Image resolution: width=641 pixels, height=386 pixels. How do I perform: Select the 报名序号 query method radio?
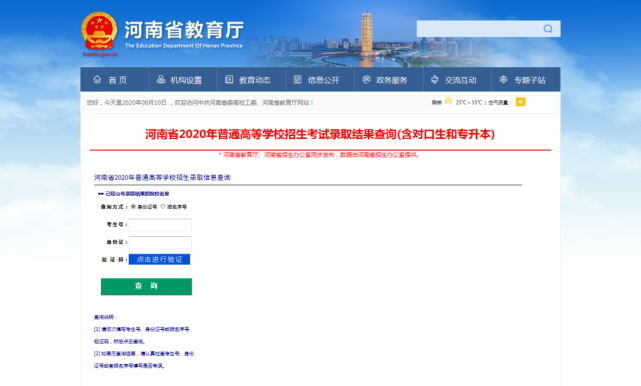163,206
